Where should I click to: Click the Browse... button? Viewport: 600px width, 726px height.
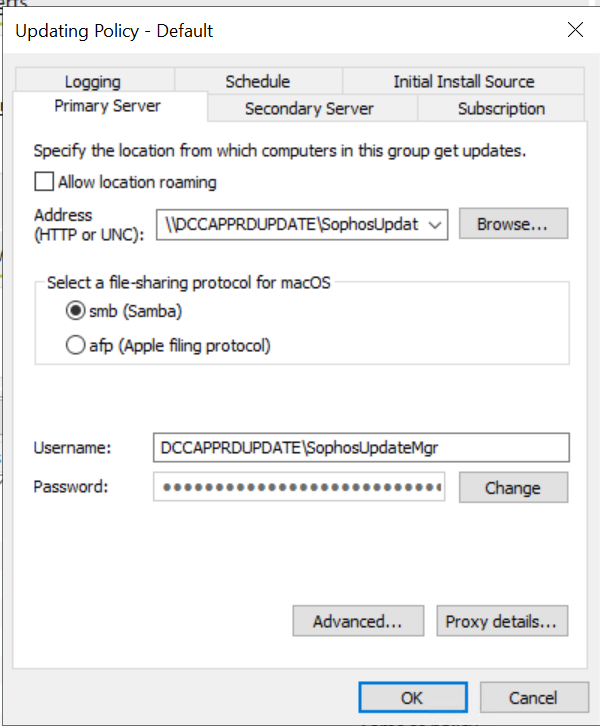pos(513,224)
